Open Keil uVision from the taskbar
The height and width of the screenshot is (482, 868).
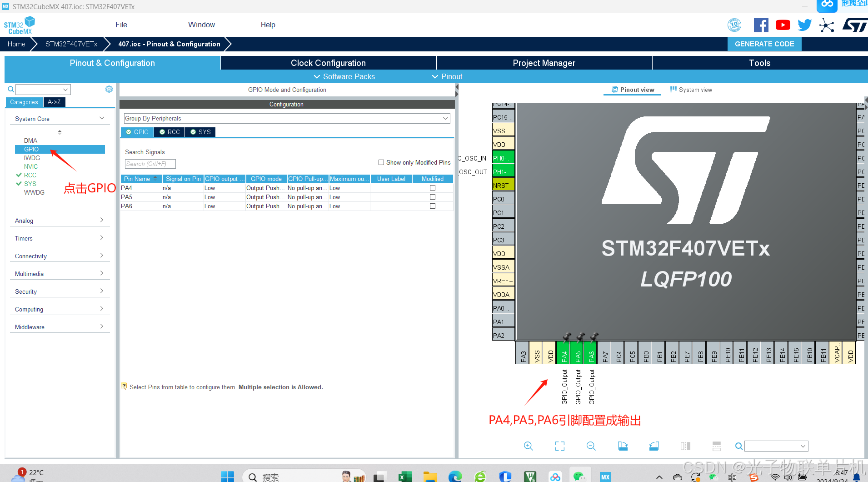530,477
